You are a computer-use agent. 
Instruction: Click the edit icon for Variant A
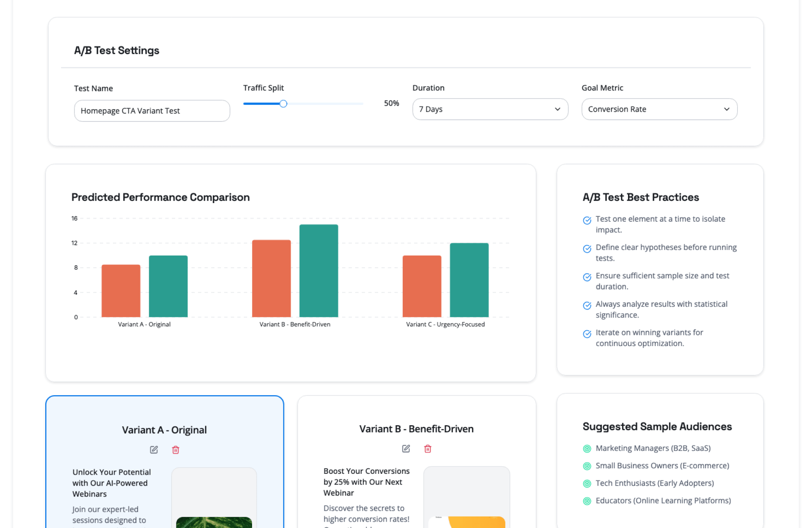[x=154, y=450]
